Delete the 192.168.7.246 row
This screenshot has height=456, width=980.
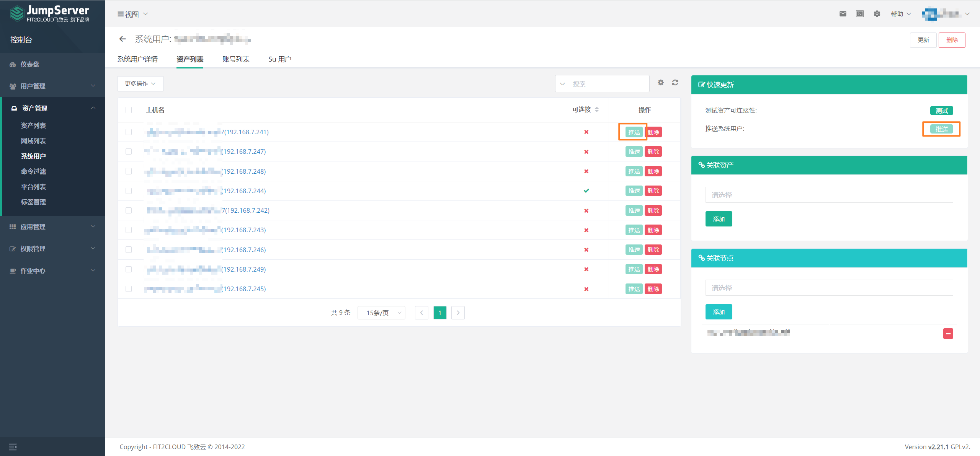click(653, 249)
